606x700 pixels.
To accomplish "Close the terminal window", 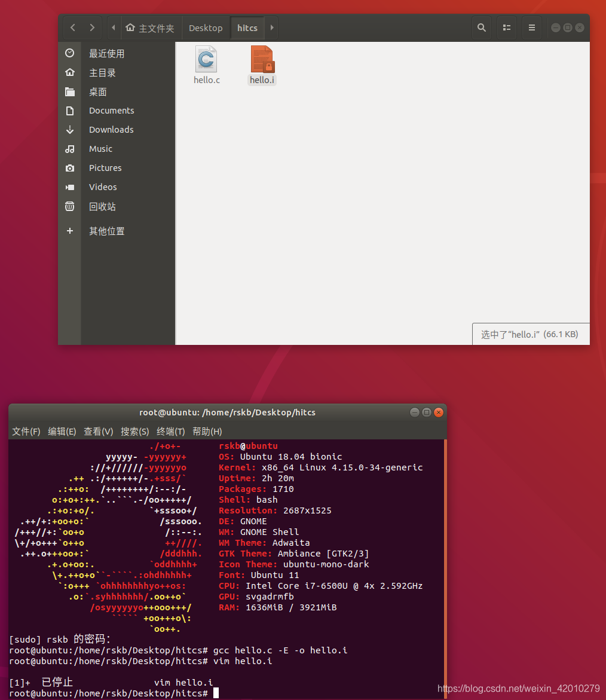I will (439, 412).
